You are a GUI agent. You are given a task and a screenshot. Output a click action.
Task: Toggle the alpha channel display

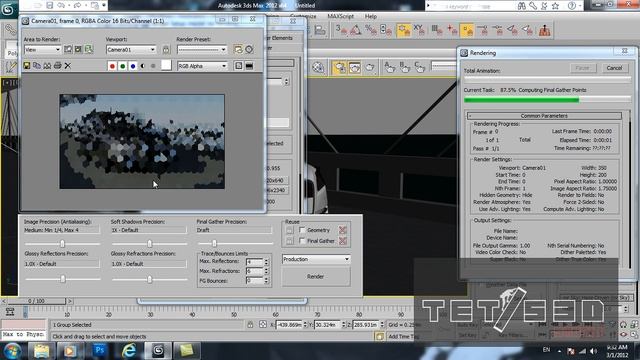[143, 66]
